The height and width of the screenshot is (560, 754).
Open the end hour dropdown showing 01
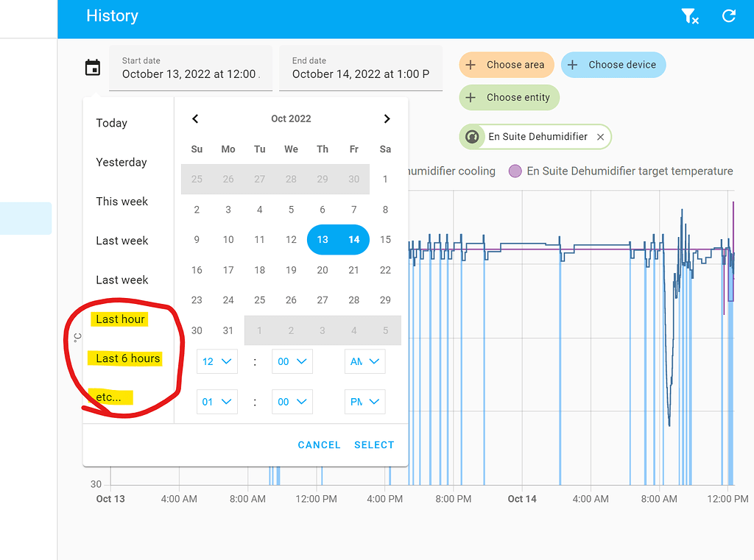[216, 402]
